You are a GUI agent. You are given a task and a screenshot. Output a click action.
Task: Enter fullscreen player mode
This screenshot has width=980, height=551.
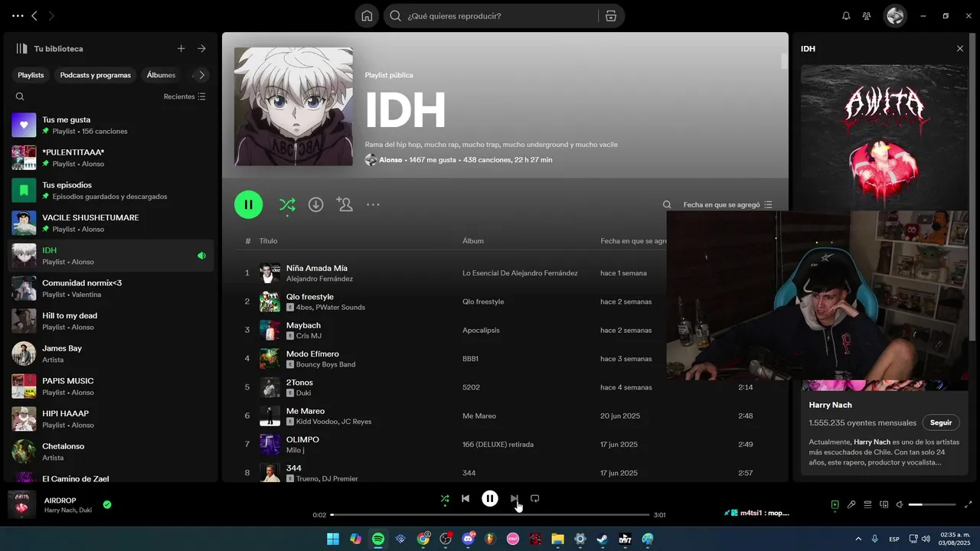[x=969, y=504]
